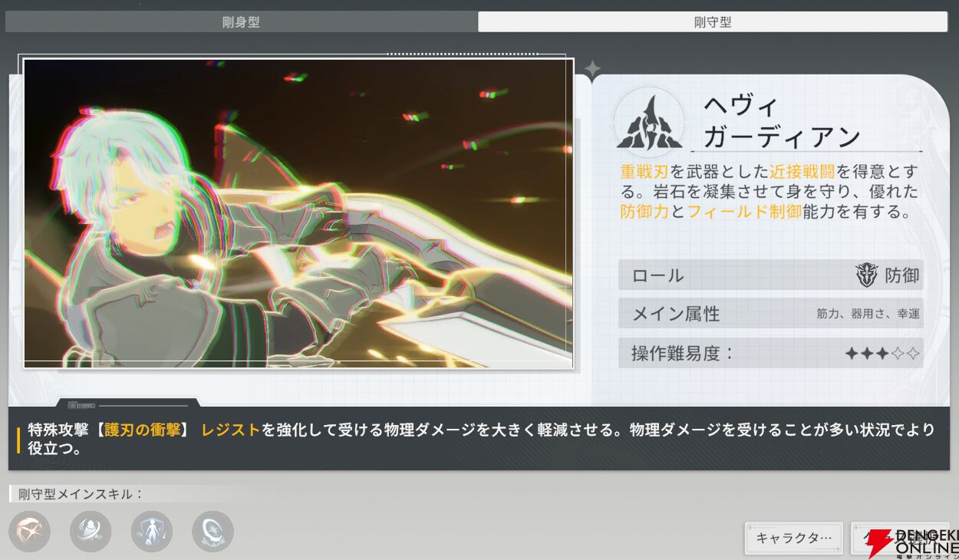Image resolution: width=959 pixels, height=560 pixels.
Task: Click the Dengeki Online lightning logo
Action: click(879, 542)
